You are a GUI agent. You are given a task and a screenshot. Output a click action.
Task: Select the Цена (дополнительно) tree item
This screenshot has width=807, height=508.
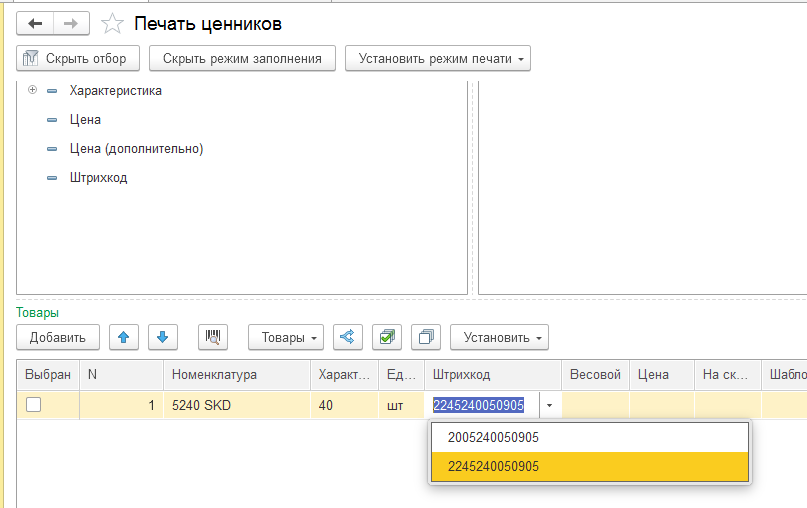coord(135,149)
